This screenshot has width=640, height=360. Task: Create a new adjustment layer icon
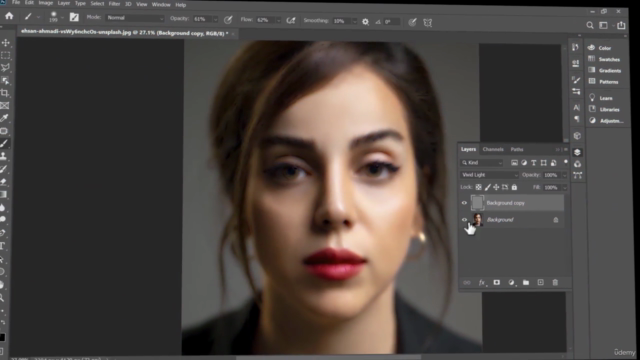pos(511,282)
